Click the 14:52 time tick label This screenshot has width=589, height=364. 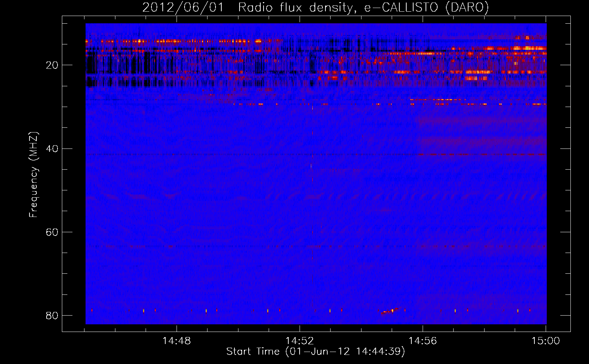(x=300, y=341)
